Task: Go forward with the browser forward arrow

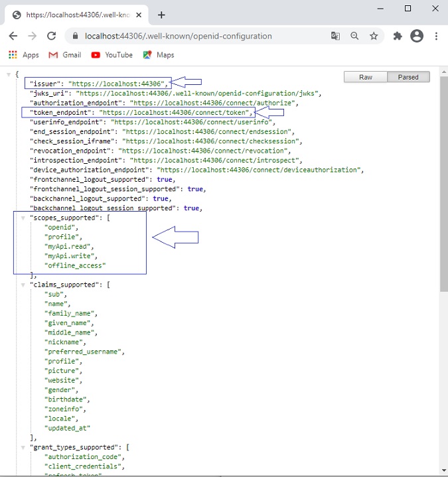Action: coord(32,36)
